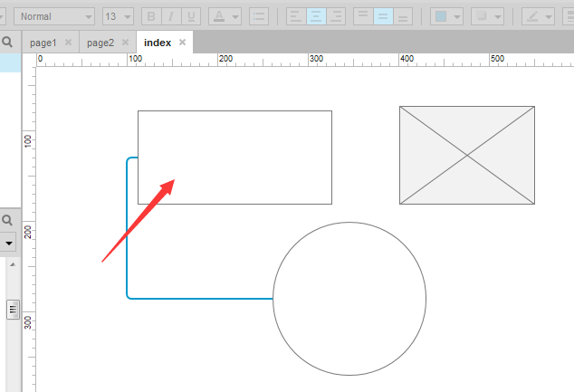This screenshot has height=392, width=574.
Task: Open shadow options dropdown arrow
Action: point(498,17)
